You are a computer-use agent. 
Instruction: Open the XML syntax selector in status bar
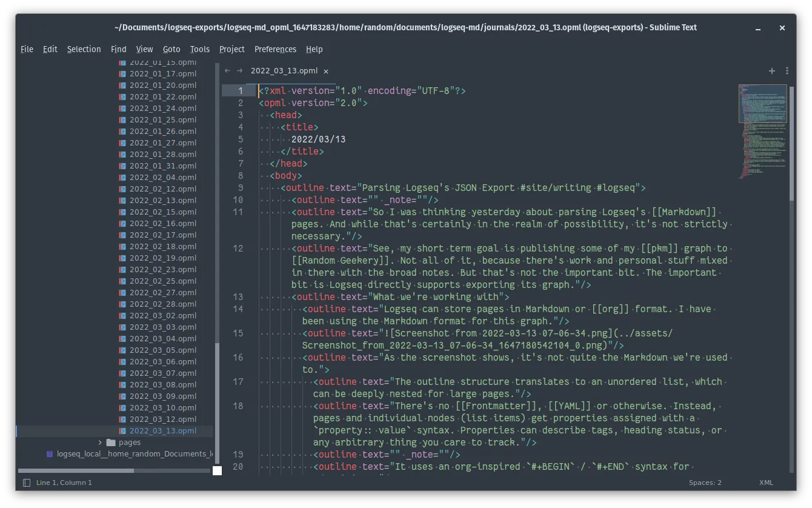(x=766, y=483)
